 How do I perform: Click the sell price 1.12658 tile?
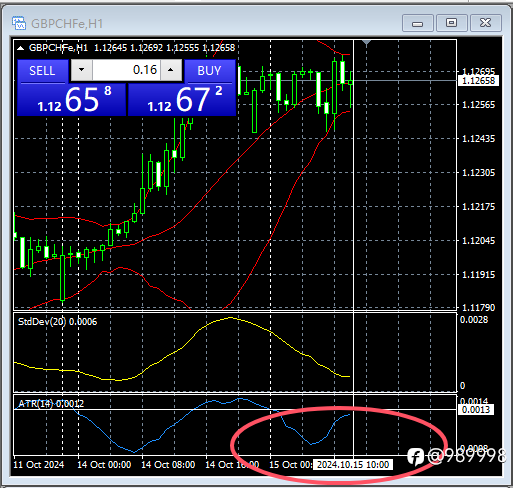72,100
